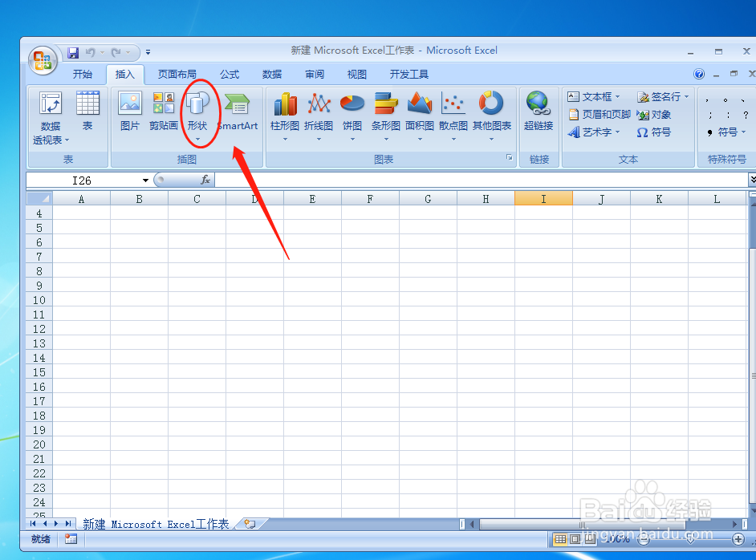Screen dimensions: 756x560
Task: Click the formula bar input area
Action: click(x=482, y=181)
